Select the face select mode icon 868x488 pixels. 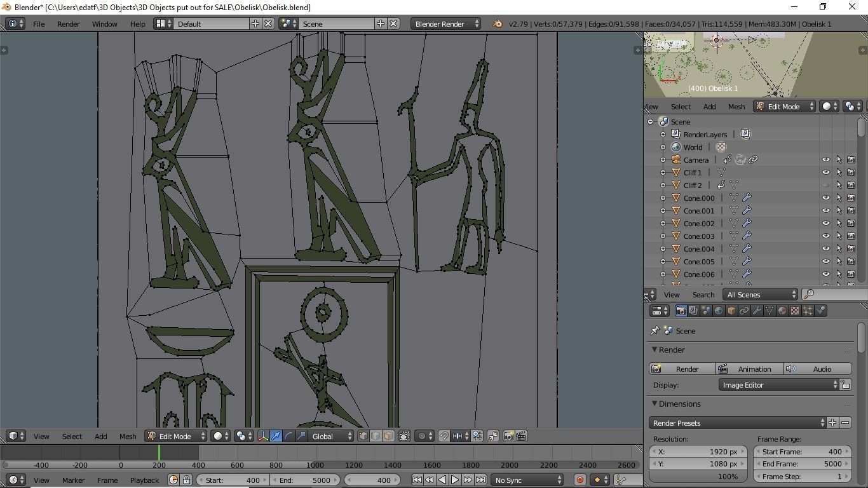click(x=388, y=437)
